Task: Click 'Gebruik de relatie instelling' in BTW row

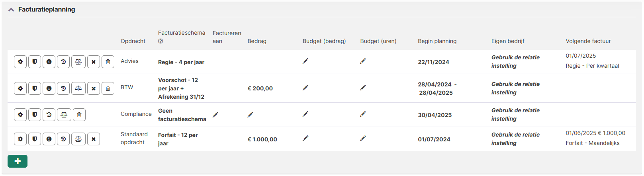Action: point(515,88)
